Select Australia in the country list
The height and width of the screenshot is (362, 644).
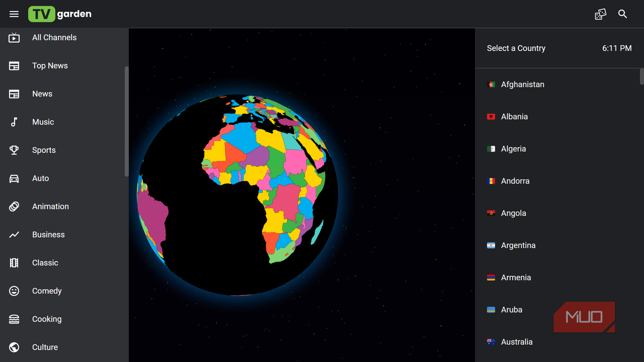point(557,341)
